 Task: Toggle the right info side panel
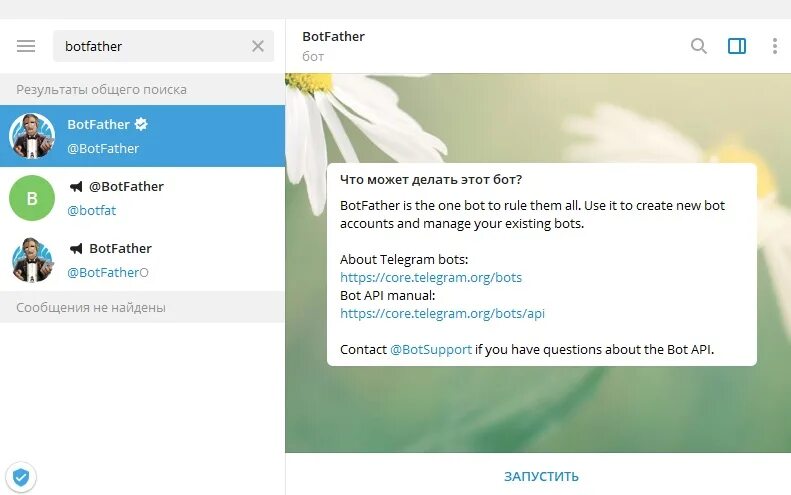point(737,46)
